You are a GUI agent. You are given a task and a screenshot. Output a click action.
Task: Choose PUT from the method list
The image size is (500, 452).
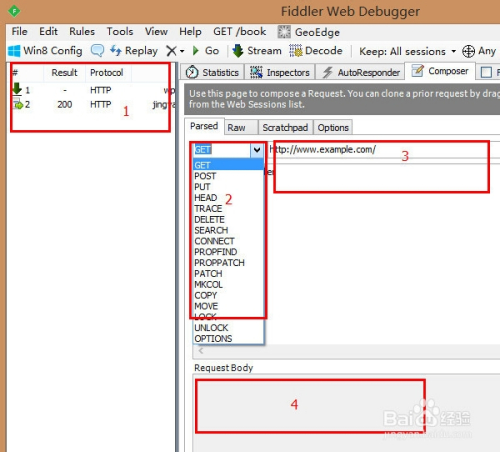(x=228, y=187)
